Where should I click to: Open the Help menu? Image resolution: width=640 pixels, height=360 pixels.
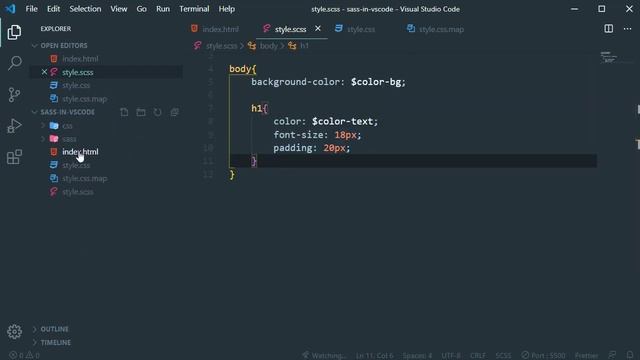point(227,9)
